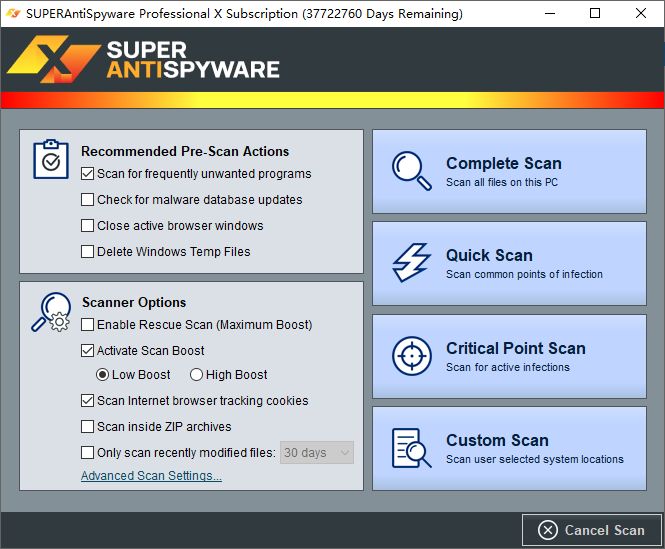This screenshot has width=665, height=549.
Task: Click the Pre-Scan Actions clipboard icon
Action: (51, 159)
